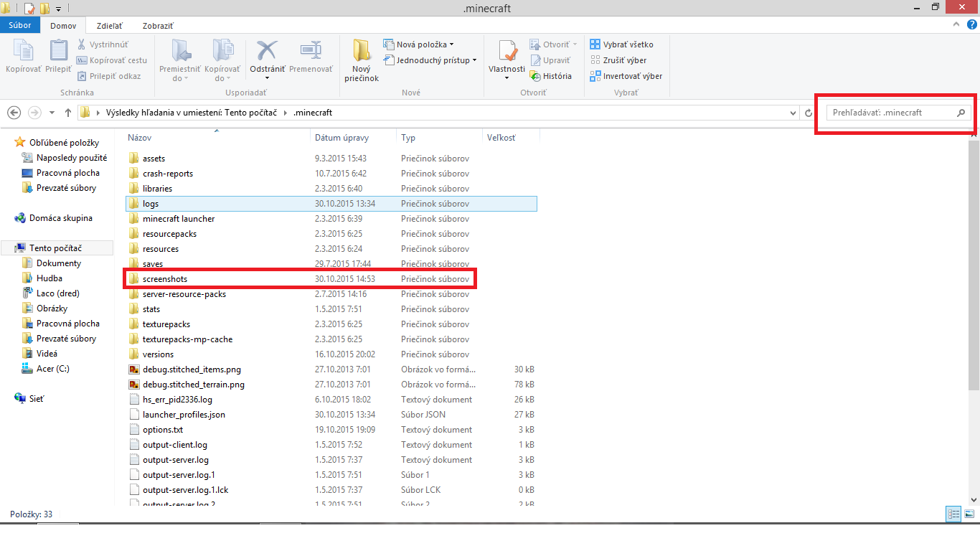The image size is (980, 551).
Task: Open the ribbon help icon
Action: tap(971, 24)
